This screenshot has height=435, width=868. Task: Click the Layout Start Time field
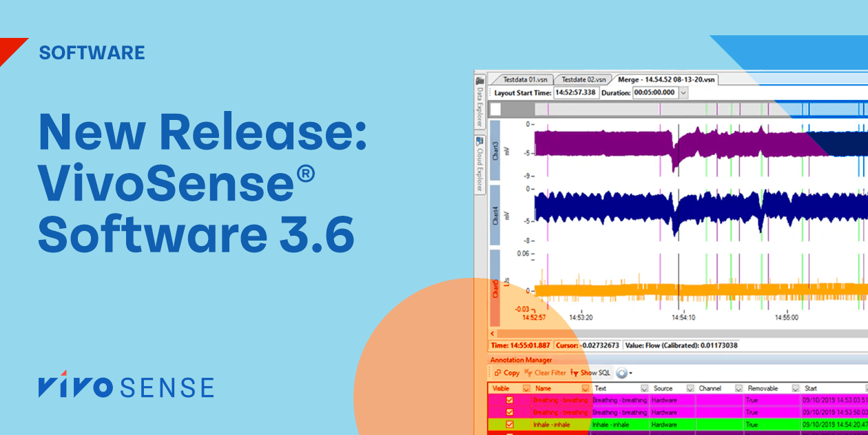576,92
